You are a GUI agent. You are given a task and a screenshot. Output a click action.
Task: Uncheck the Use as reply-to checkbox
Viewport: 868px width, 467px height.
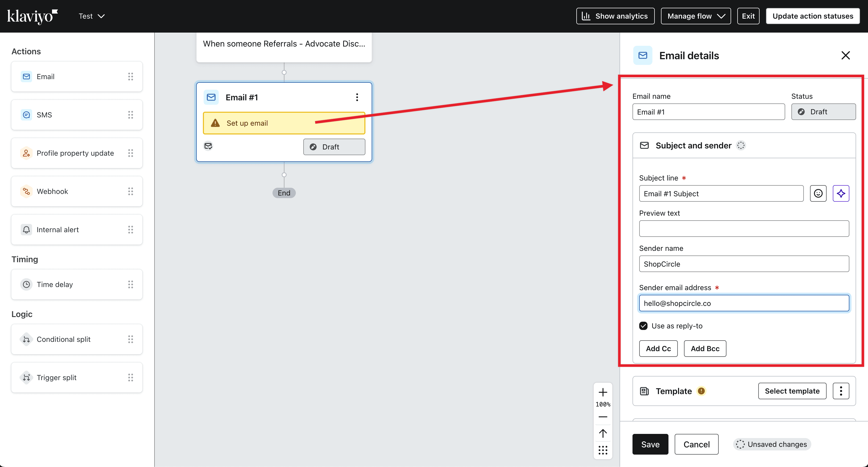[x=643, y=326]
